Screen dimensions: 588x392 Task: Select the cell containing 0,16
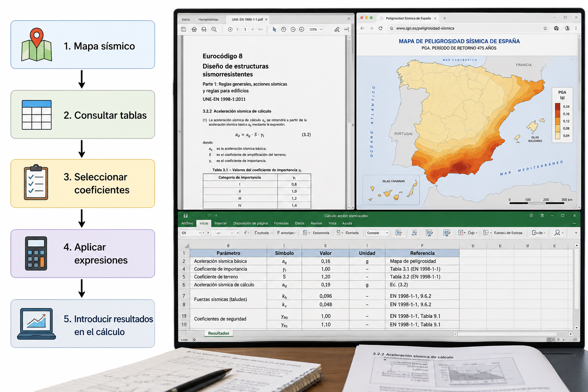(325, 261)
